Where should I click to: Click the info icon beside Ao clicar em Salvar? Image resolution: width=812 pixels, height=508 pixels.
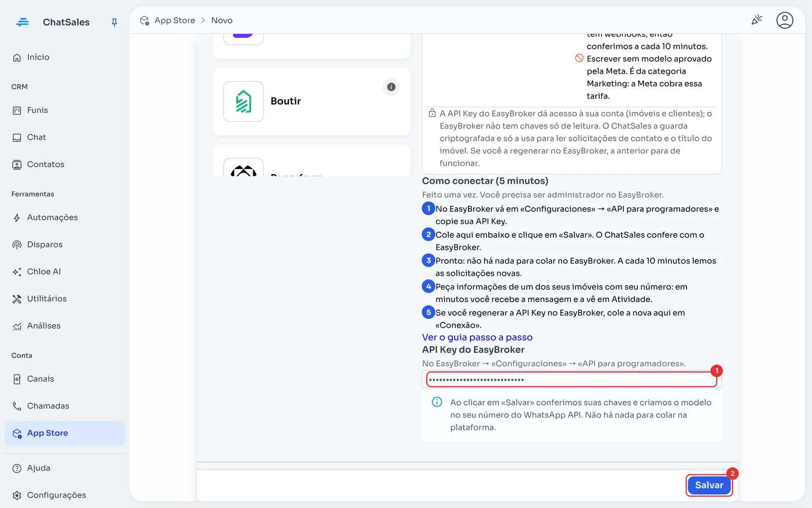(x=436, y=402)
